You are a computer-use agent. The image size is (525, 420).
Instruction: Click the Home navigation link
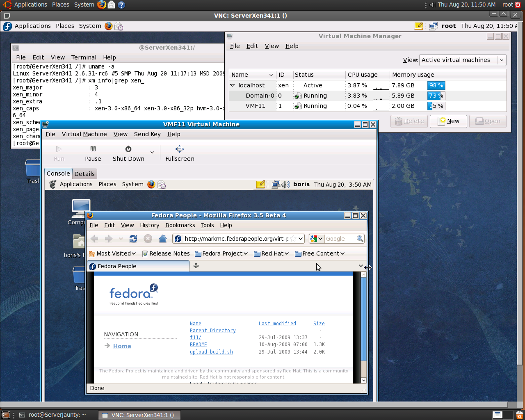(x=122, y=346)
